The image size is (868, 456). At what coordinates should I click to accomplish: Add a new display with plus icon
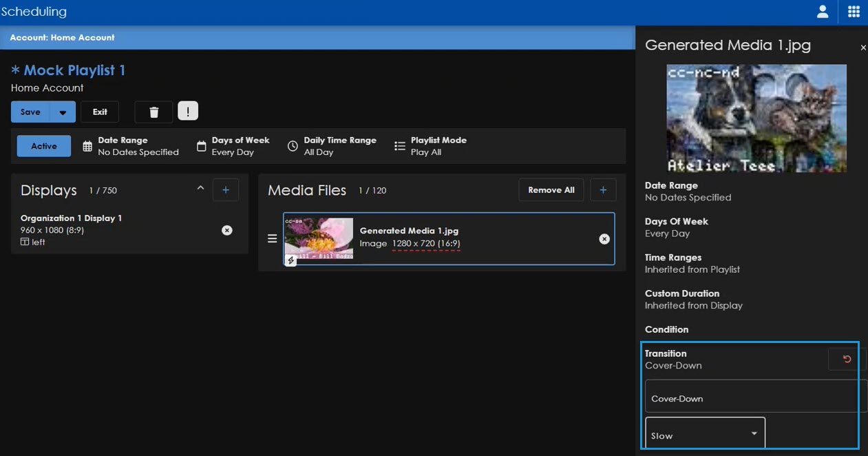[x=226, y=190]
